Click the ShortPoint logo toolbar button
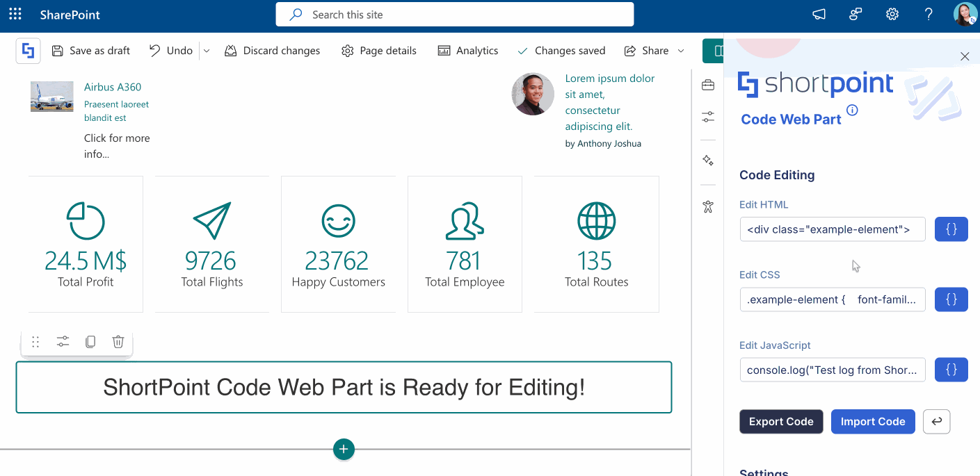The height and width of the screenshot is (476, 980). (28, 51)
